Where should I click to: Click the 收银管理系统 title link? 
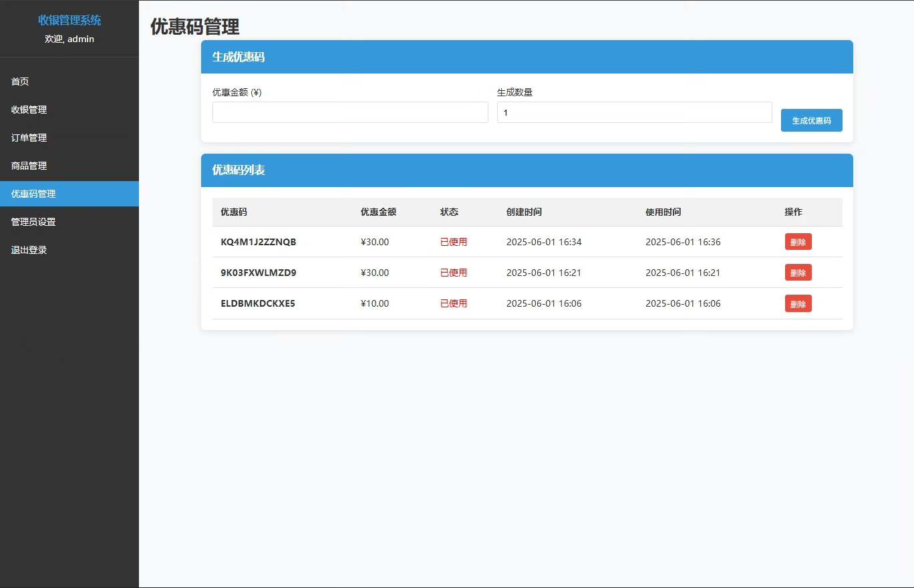(x=69, y=20)
